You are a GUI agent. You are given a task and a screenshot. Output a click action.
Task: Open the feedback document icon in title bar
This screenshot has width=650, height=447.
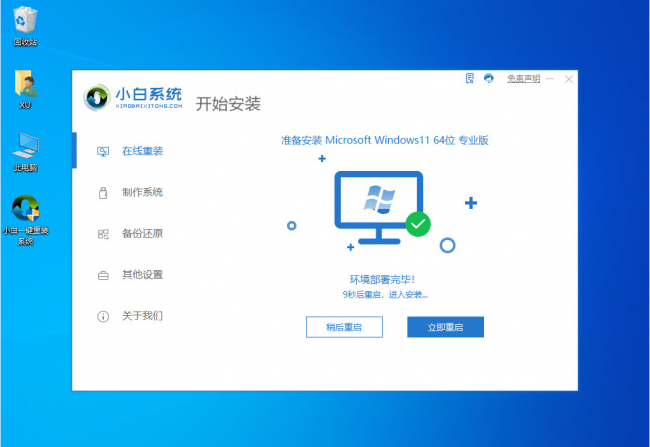click(470, 78)
